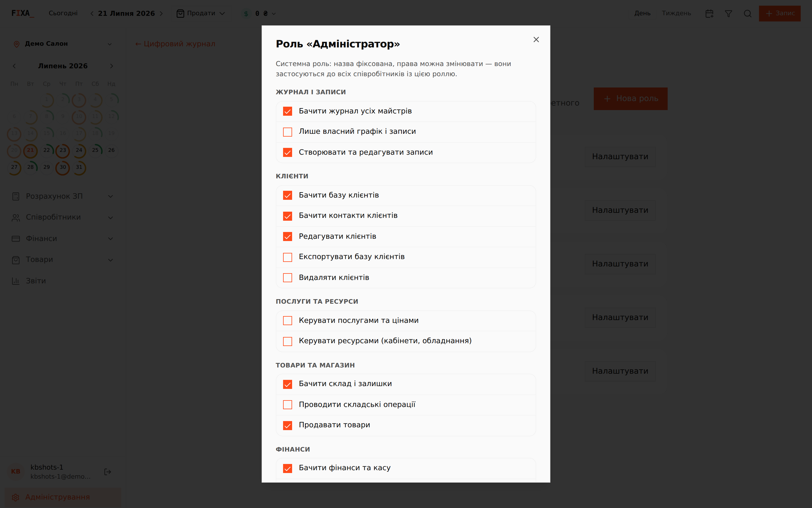Click the Сьогодні button
The width and height of the screenshot is (812, 508).
click(63, 14)
